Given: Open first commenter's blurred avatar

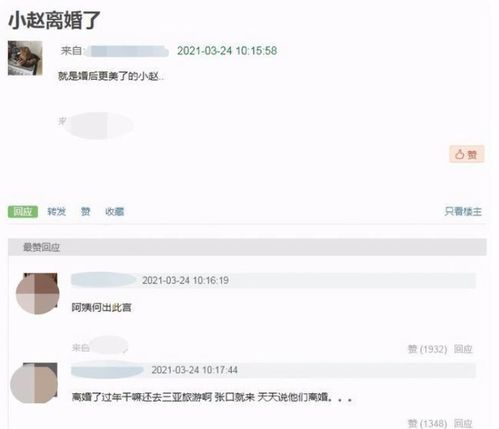Looking at the screenshot, I should pos(37,293).
